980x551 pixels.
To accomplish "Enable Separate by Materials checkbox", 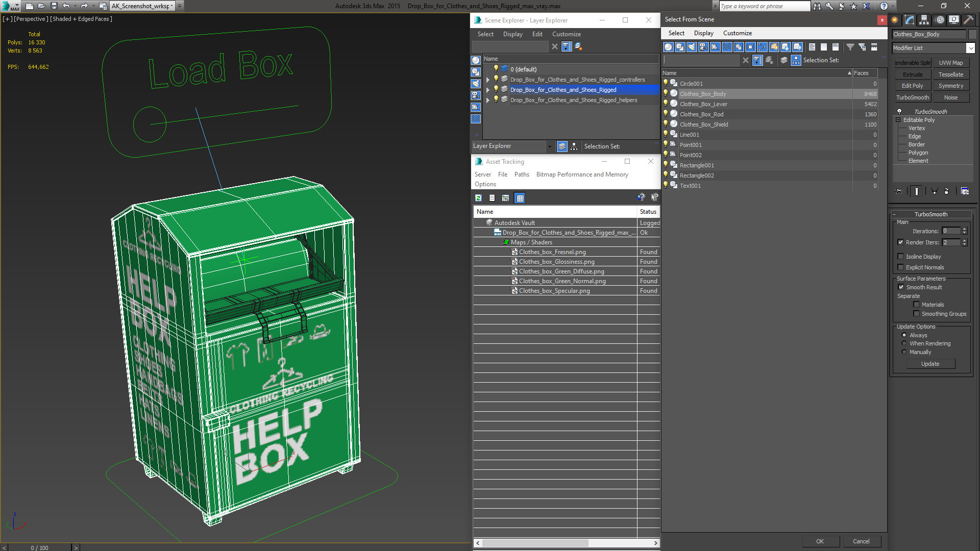I will pos(917,305).
